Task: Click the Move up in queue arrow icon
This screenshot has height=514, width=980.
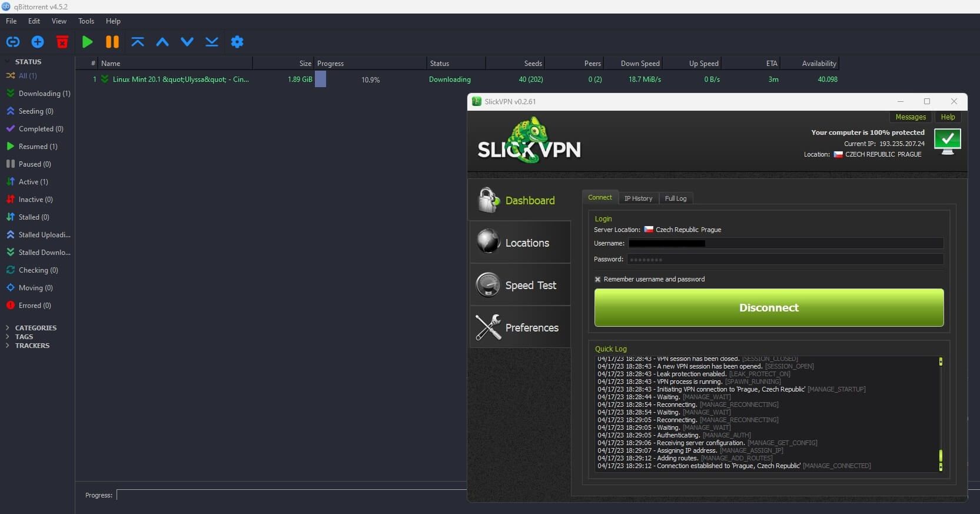Action: (162, 42)
